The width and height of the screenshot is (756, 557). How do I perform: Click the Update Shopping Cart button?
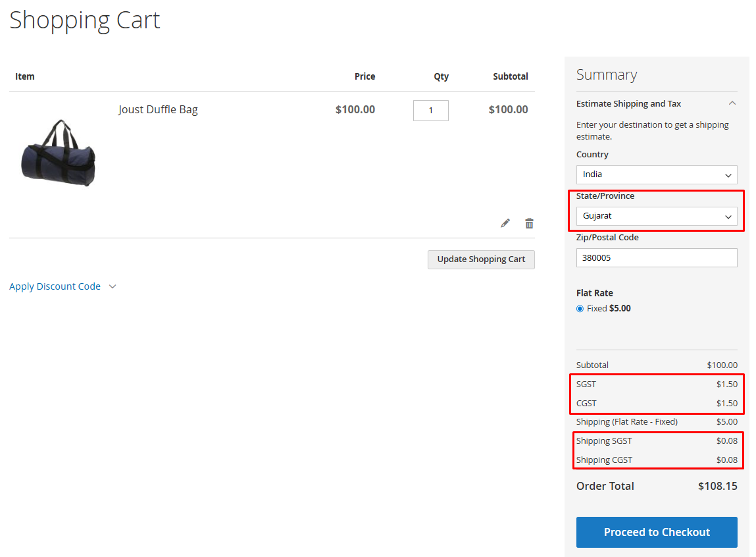click(x=481, y=259)
